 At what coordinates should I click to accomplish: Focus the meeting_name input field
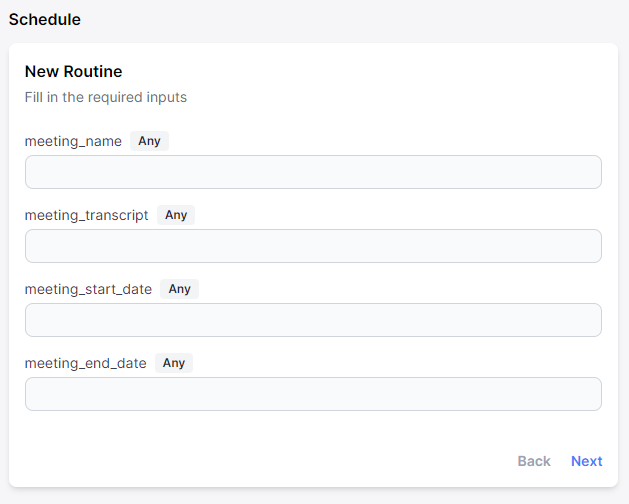313,172
